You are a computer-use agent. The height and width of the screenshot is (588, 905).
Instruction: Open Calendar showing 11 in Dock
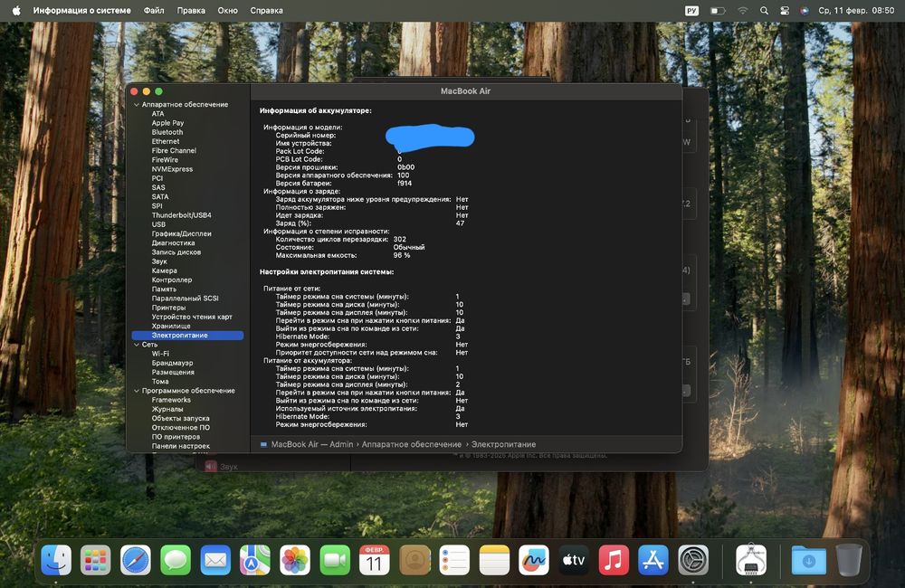[375, 560]
